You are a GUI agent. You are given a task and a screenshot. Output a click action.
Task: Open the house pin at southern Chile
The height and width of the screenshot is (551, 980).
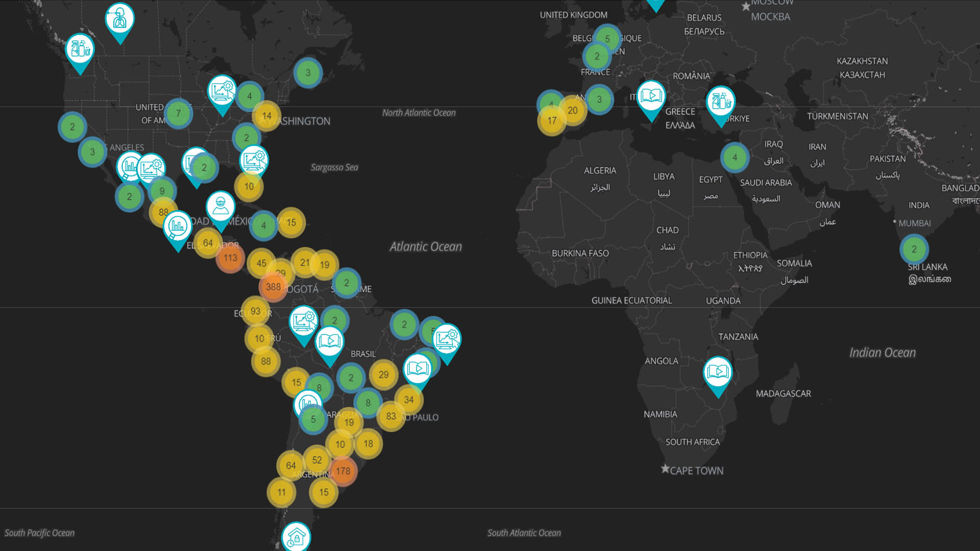(296, 536)
